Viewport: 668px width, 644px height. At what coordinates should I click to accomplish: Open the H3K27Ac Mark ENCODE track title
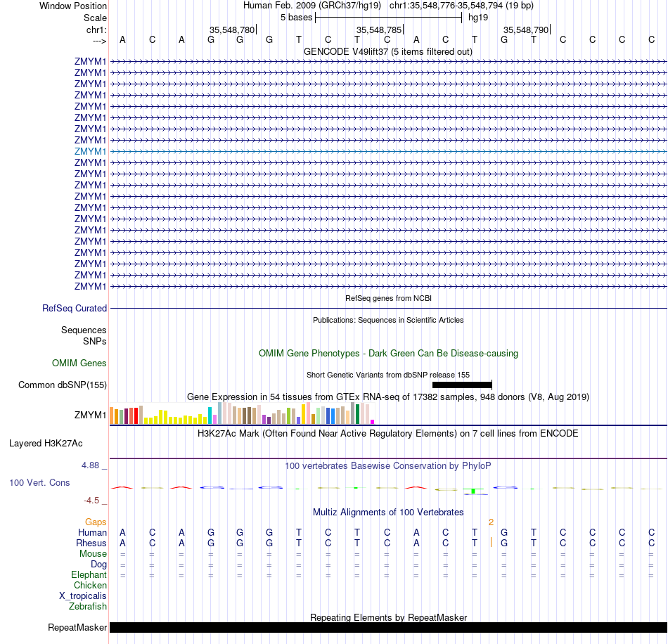pyautogui.click(x=387, y=434)
